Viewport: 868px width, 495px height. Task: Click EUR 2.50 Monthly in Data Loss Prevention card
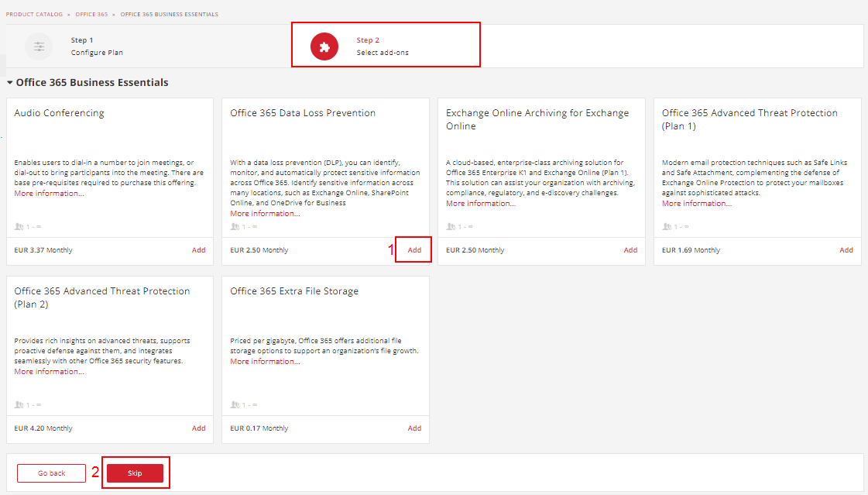[259, 250]
